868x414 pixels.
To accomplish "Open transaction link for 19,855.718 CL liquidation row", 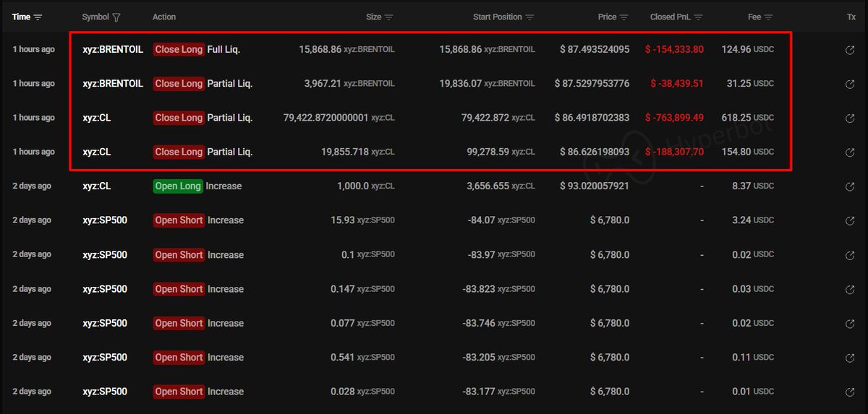I will click(x=851, y=152).
